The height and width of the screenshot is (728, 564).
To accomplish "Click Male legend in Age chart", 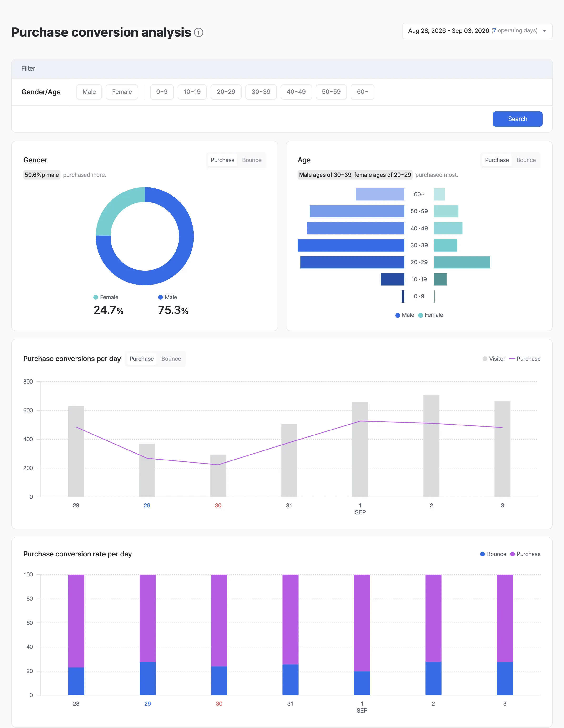I will (405, 315).
